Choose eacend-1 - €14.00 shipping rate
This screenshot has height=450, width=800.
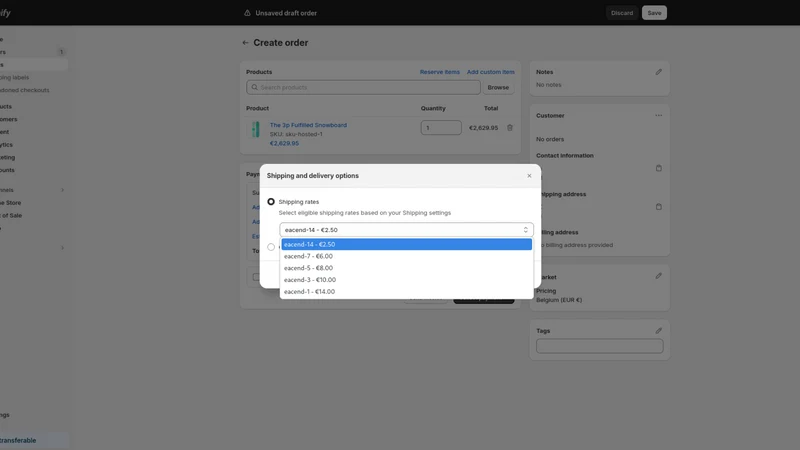(406, 291)
